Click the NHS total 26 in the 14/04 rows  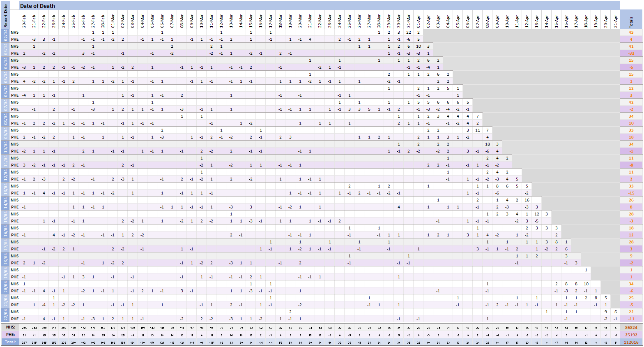pyautogui.click(x=631, y=200)
